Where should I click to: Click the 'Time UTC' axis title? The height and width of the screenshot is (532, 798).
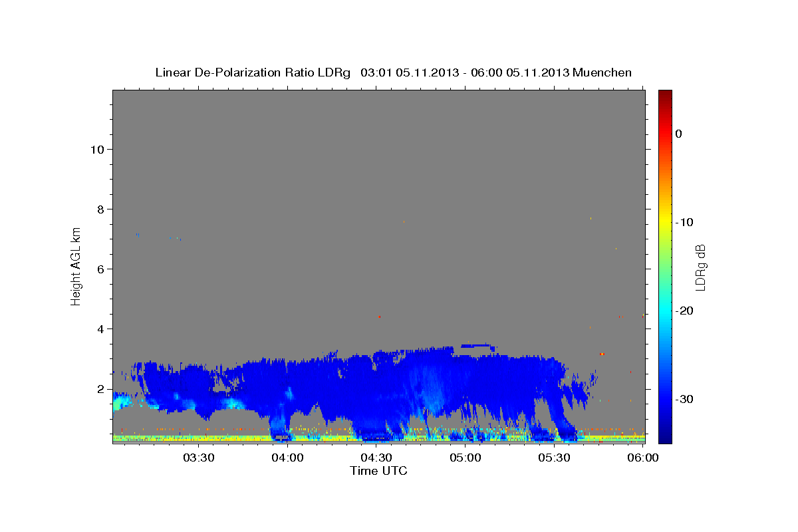pyautogui.click(x=378, y=471)
